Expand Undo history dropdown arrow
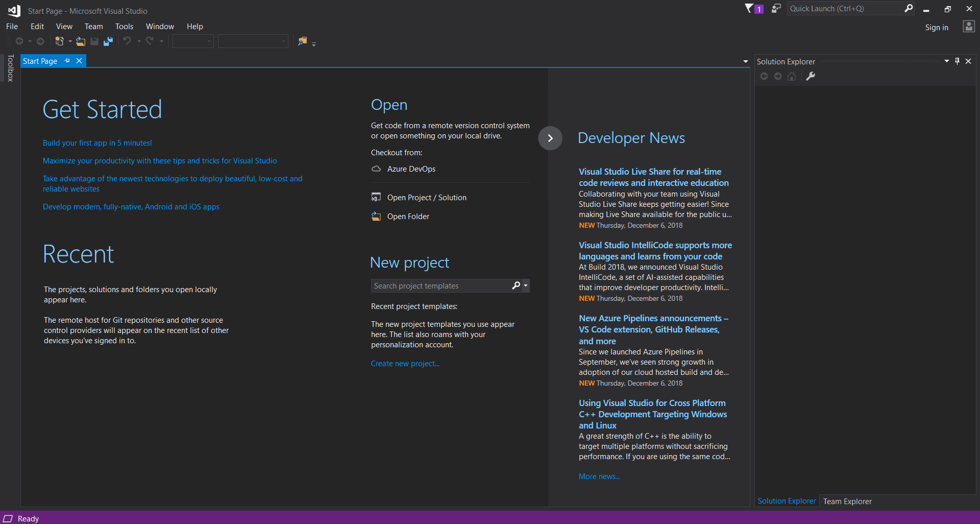Image resolution: width=980 pixels, height=524 pixels. (x=139, y=41)
